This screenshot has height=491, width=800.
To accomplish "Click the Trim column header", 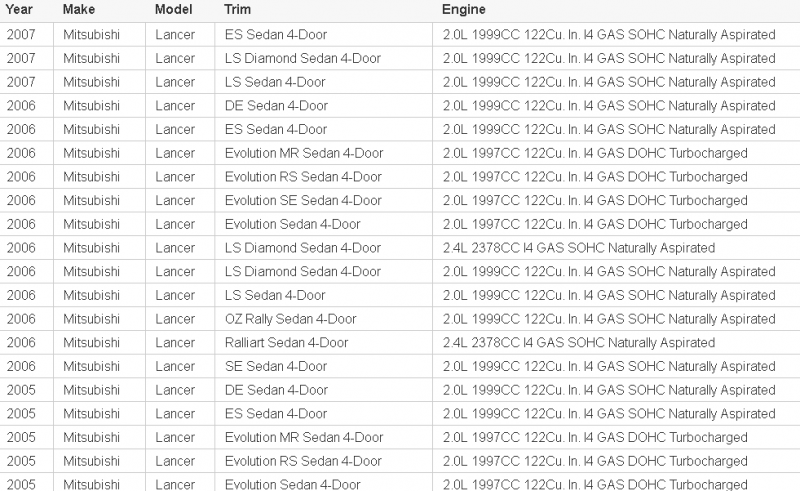I will 238,9.
